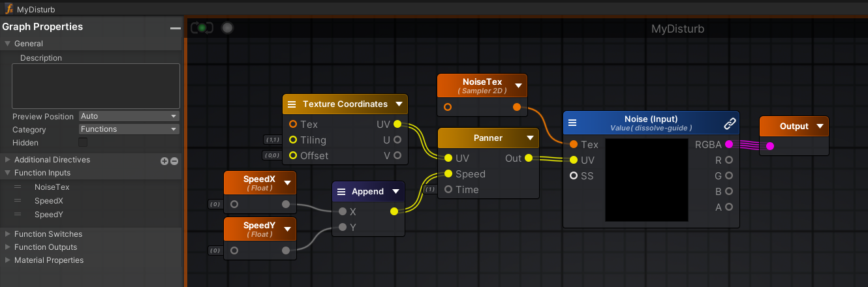
Task: Click the drag handle beside NoiseTex input
Action: (x=18, y=187)
